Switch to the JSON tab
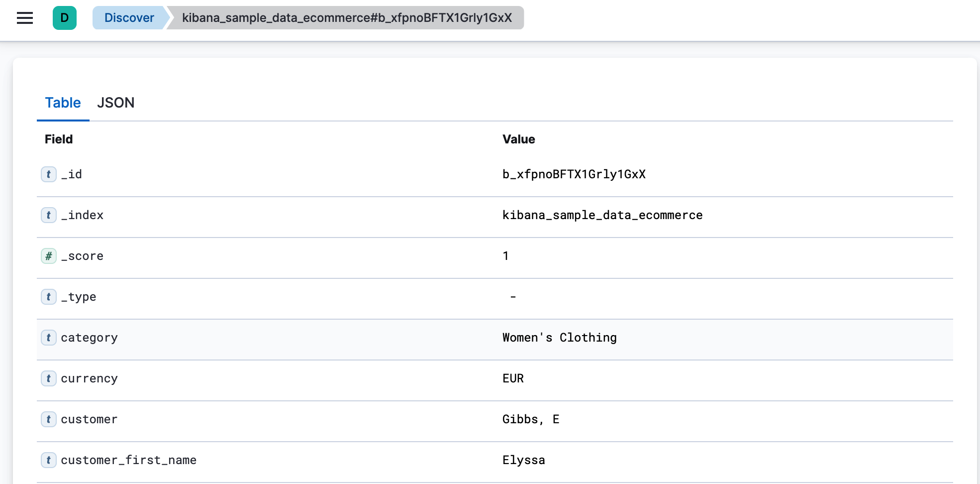Screen dimensions: 980x484 point(116,103)
